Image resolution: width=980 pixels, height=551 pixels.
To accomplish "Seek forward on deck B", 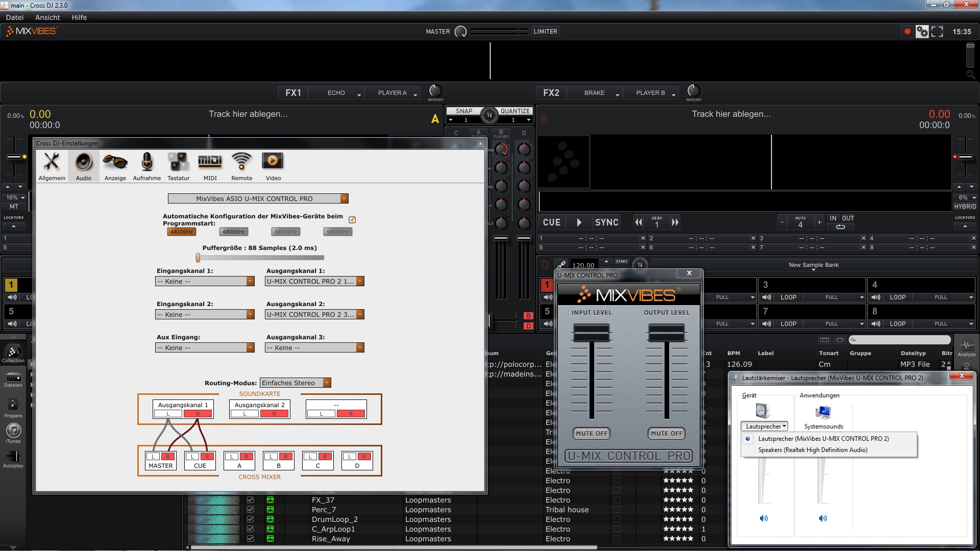I will pyautogui.click(x=675, y=222).
